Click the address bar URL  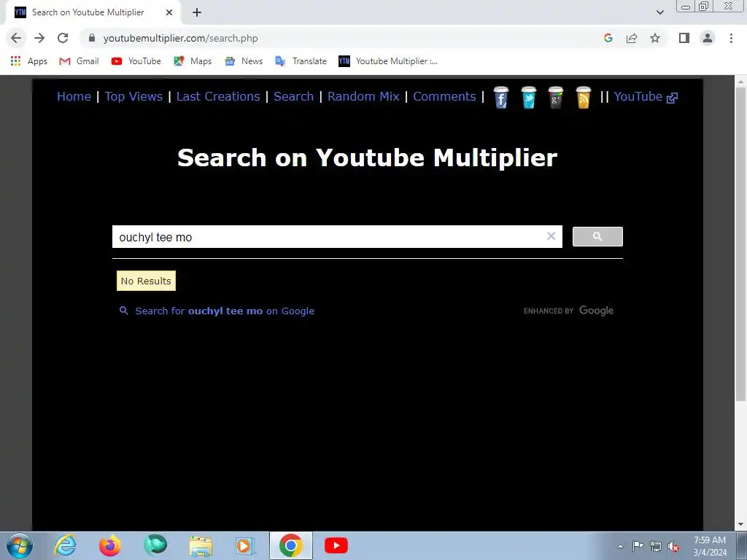pos(181,38)
